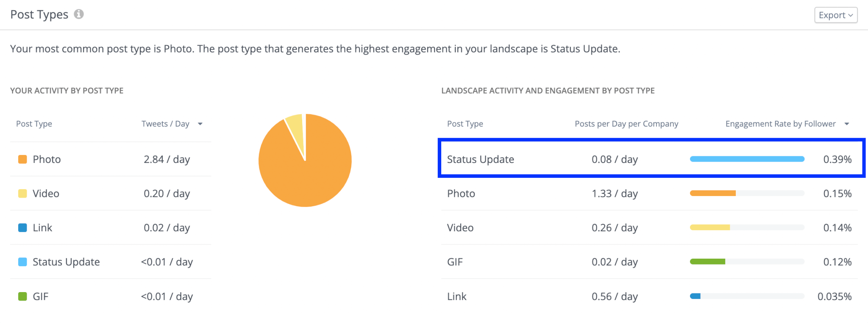The height and width of the screenshot is (323, 868).
Task: Open the Export dropdown
Action: tap(835, 15)
